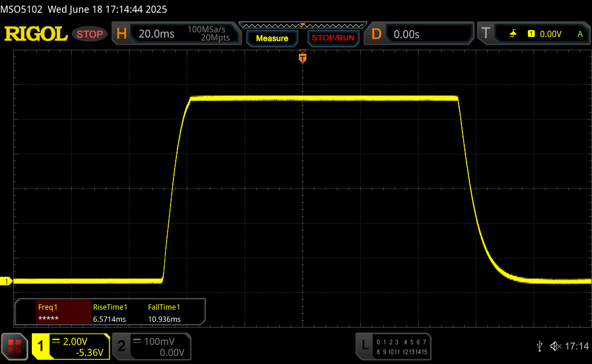Viewport: 592px width, 364px height.
Task: Open the delay D settings icon
Action: click(x=376, y=34)
